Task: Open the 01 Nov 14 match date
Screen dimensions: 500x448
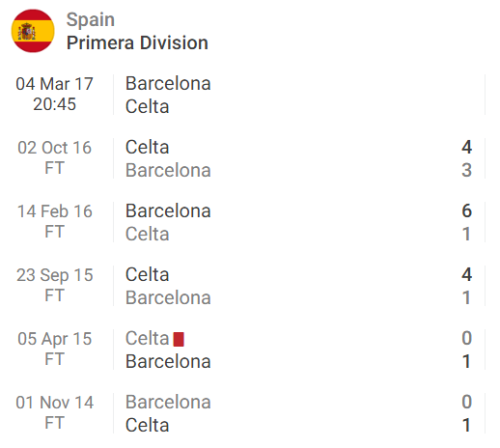Action: pyautogui.click(x=54, y=403)
